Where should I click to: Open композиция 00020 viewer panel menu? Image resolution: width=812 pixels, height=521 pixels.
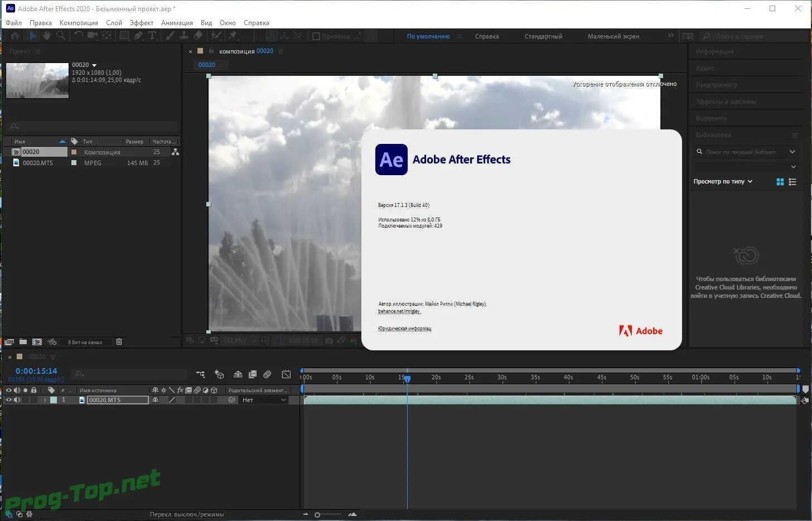click(281, 51)
